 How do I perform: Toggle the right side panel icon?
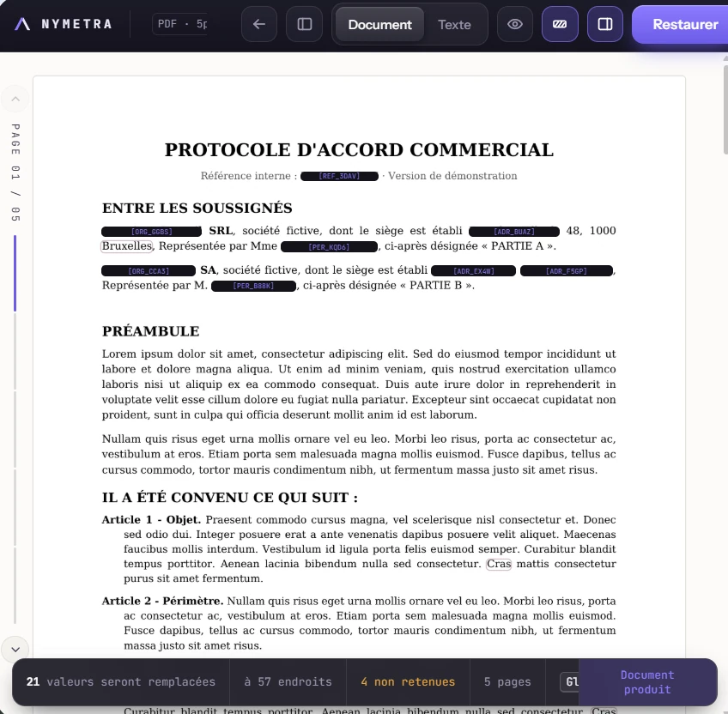tap(605, 24)
